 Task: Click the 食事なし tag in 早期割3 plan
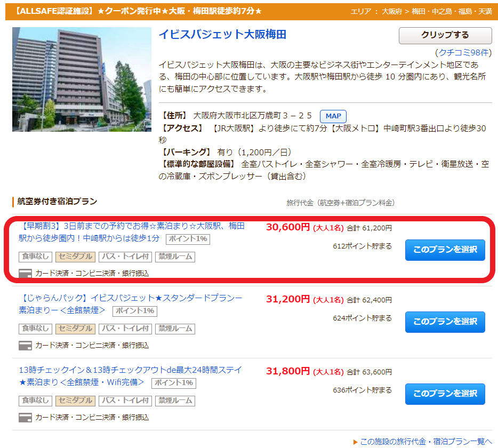[35, 257]
